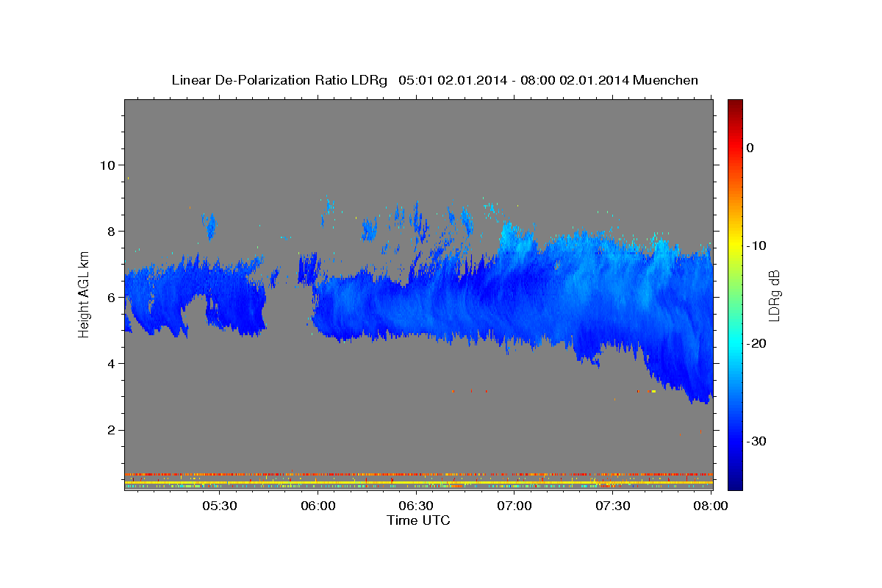This screenshot has height=588, width=882.
Task: Click the dark red top of the colorbar
Action: point(735,107)
